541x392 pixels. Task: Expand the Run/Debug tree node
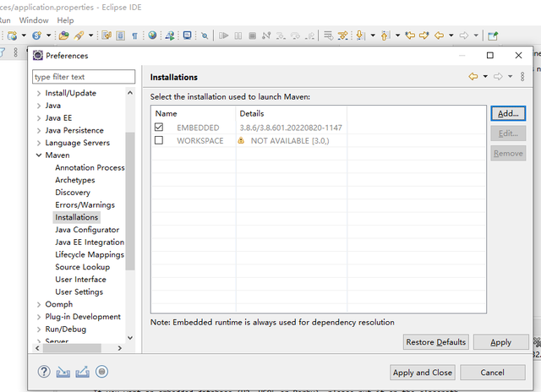(39, 329)
